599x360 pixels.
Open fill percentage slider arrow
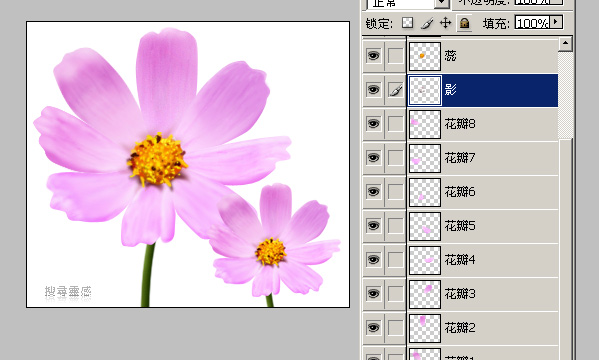pyautogui.click(x=556, y=22)
